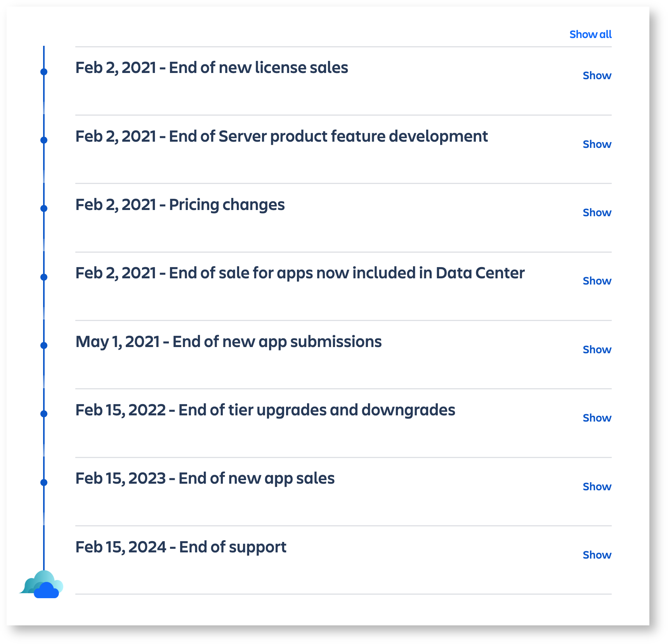Click timeline dot for Server feature development
This screenshot has height=644, width=668.
[44, 140]
